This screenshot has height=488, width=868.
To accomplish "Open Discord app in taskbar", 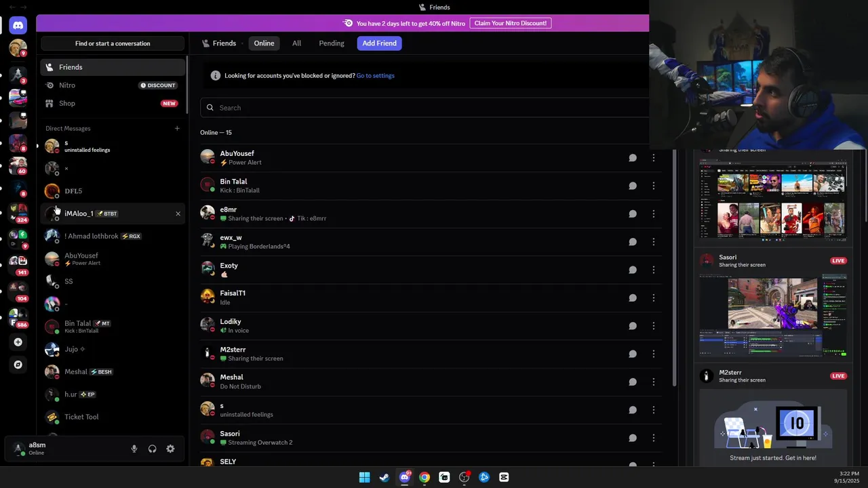I will pyautogui.click(x=405, y=477).
